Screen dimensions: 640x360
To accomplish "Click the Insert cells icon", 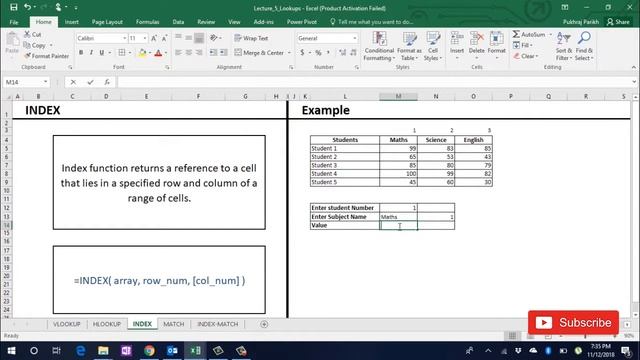I will [457, 39].
